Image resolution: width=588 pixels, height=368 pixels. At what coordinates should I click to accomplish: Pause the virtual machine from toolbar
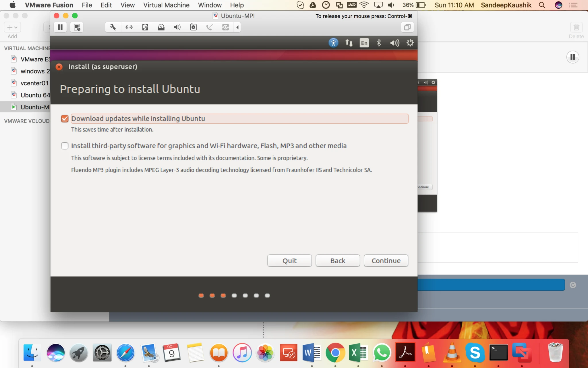click(60, 27)
